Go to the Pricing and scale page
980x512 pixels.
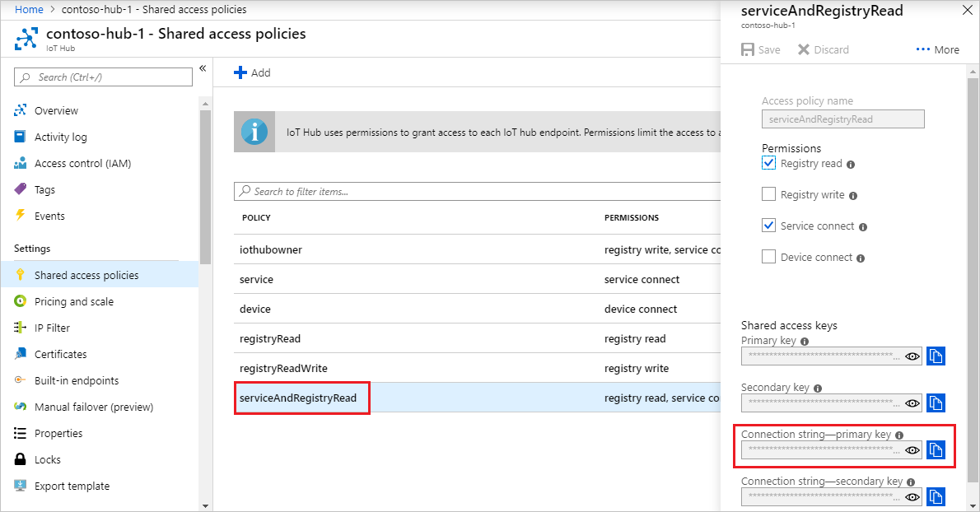coord(74,301)
